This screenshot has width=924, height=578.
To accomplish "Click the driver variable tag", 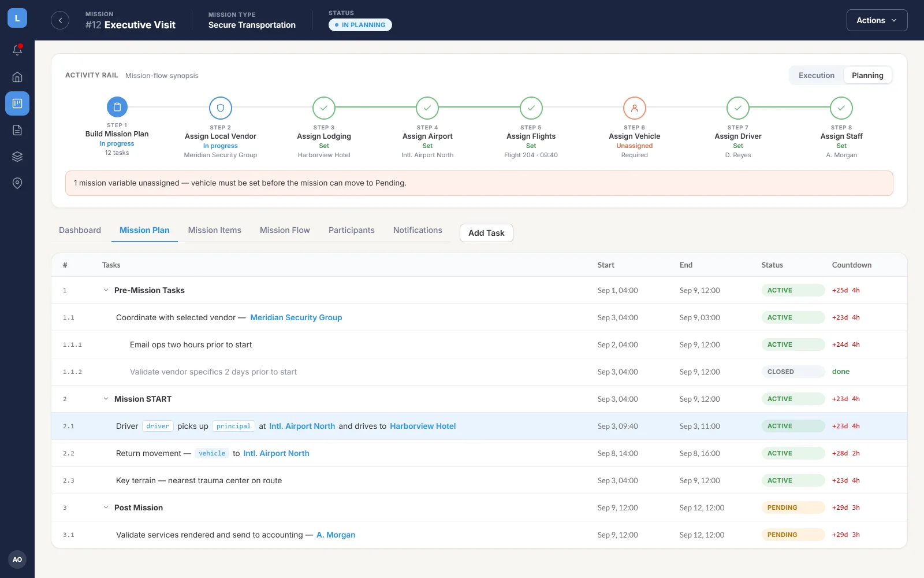I will tap(158, 426).
